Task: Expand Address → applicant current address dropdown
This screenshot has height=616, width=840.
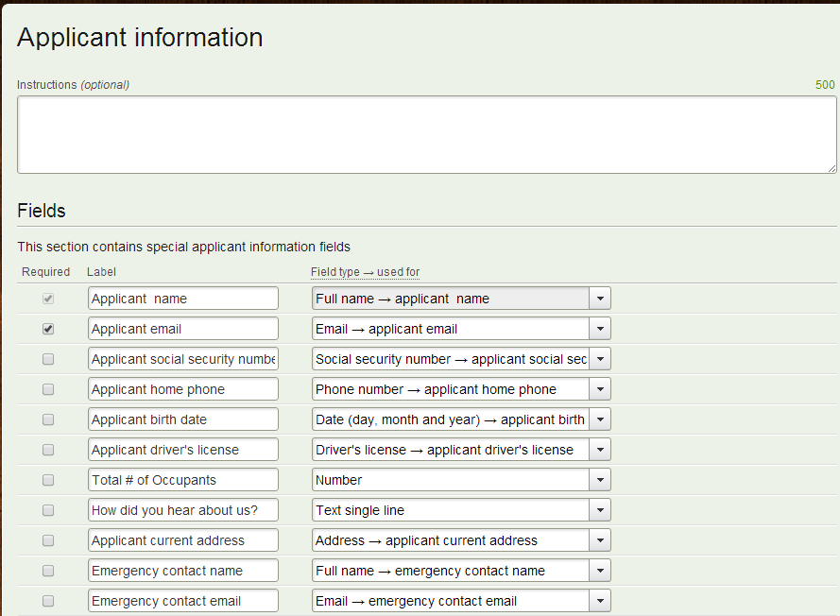Action: click(461, 540)
